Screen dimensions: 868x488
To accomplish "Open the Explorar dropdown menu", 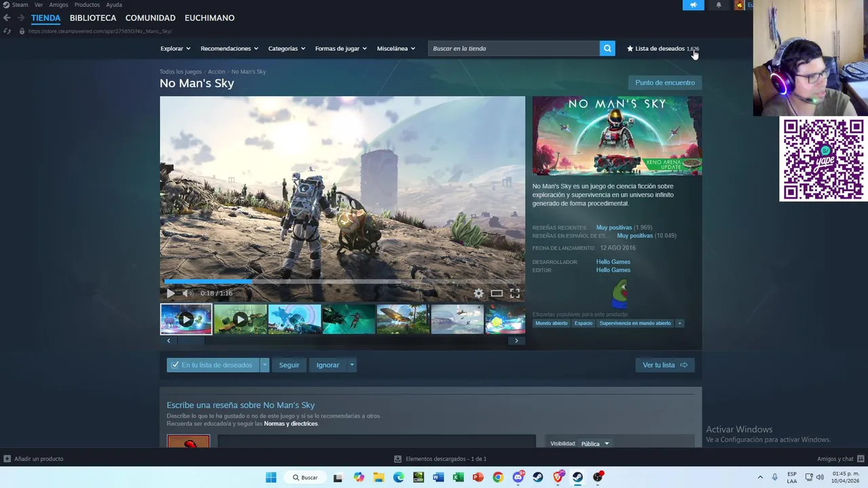I will [x=176, y=48].
